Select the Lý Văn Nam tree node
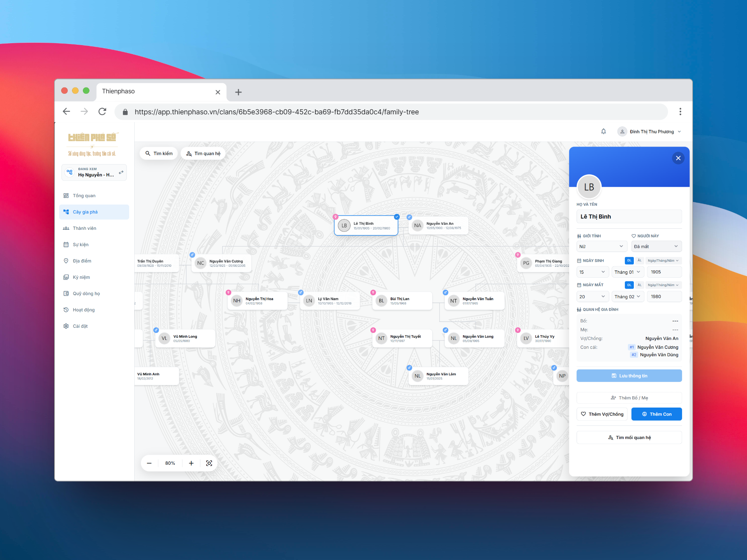 (330, 301)
